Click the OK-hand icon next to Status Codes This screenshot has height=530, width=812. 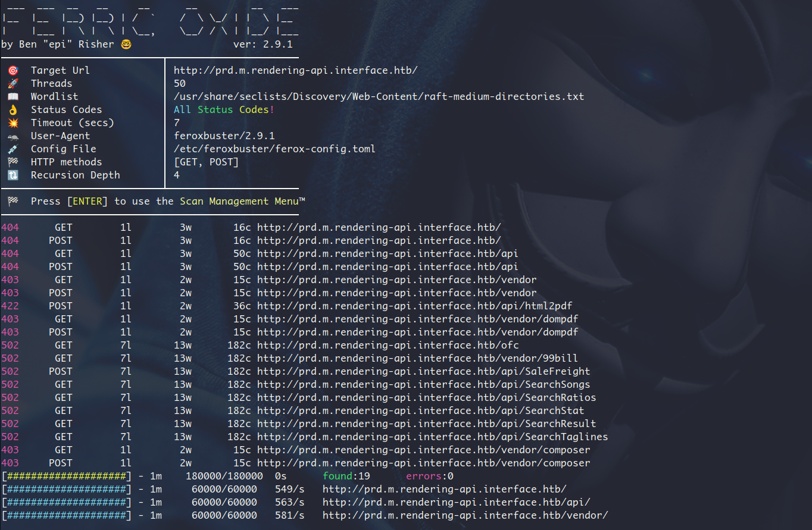[x=13, y=109]
